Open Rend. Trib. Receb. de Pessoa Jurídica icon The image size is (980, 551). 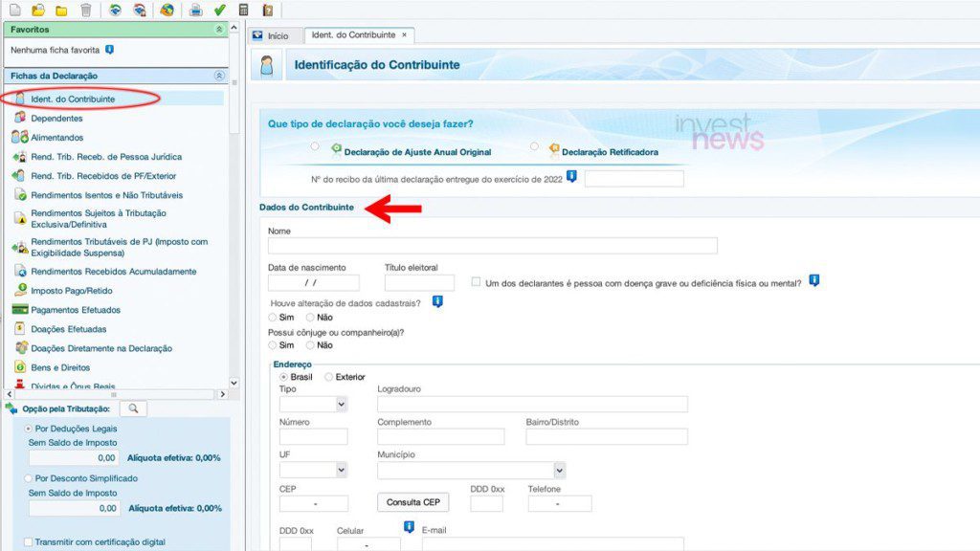(20, 156)
